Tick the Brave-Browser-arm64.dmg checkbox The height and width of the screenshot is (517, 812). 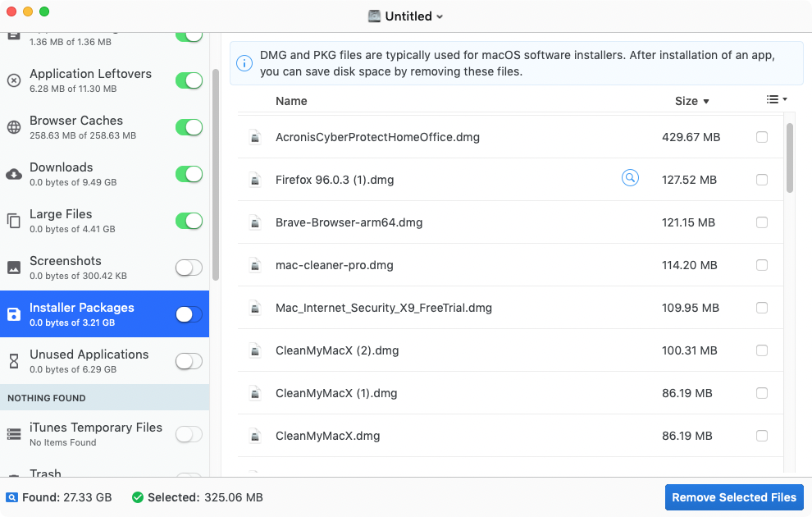[x=762, y=222]
